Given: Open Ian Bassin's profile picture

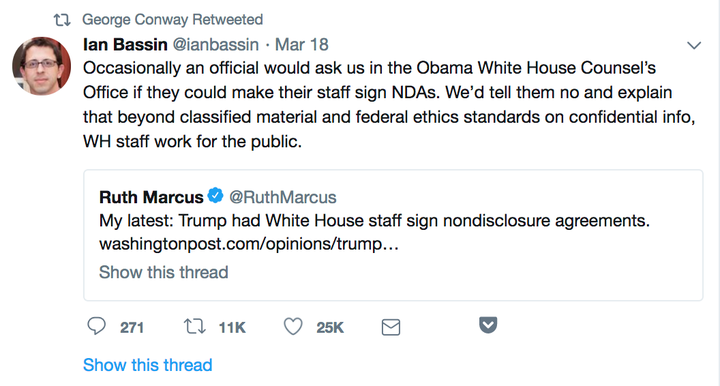Looking at the screenshot, I should (x=41, y=66).
